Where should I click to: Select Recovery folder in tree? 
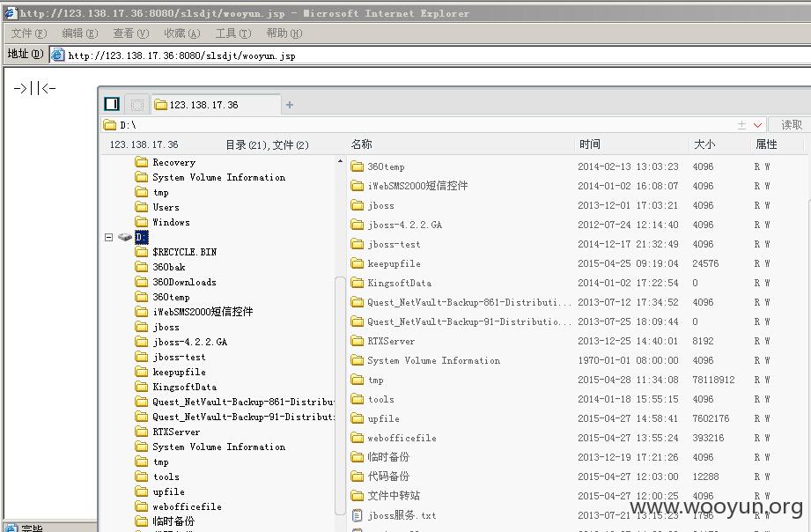(x=174, y=162)
